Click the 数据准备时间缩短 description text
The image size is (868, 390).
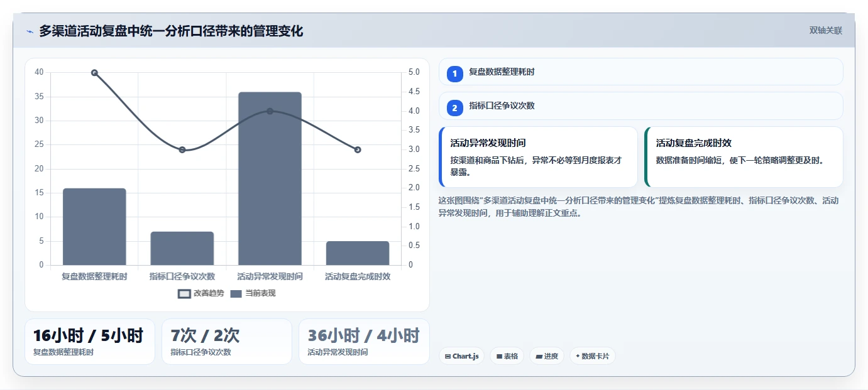[740, 160]
